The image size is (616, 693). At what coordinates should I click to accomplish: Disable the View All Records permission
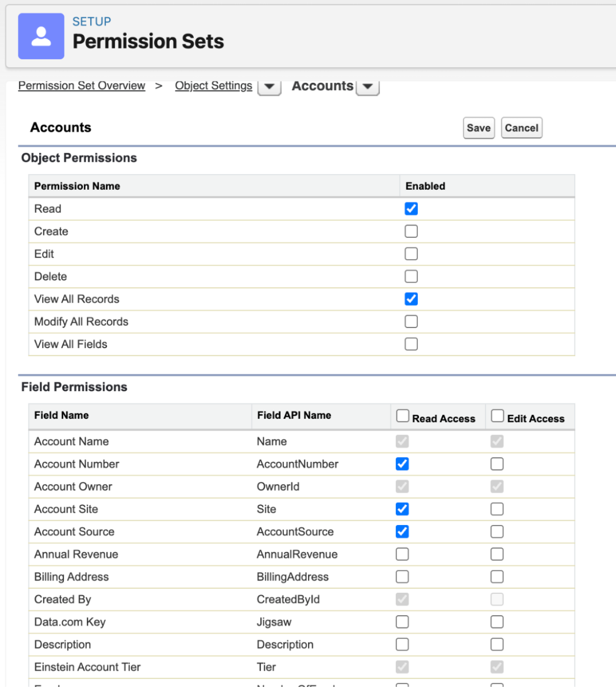click(410, 299)
